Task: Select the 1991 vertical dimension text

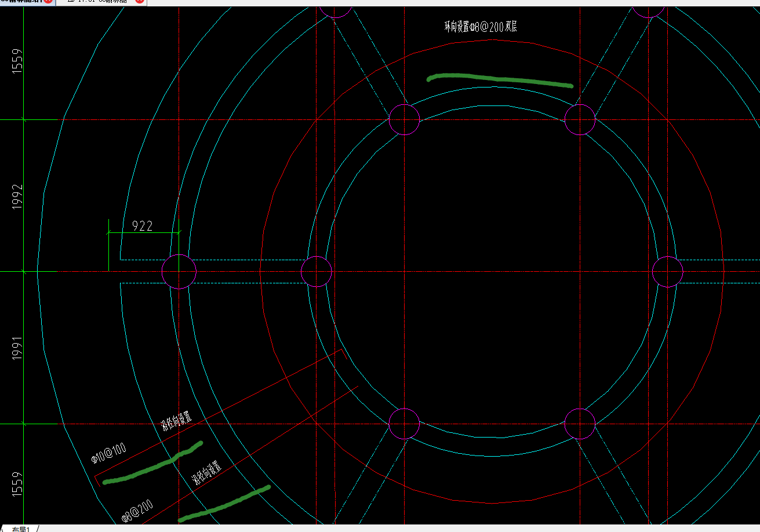Action: tap(17, 348)
